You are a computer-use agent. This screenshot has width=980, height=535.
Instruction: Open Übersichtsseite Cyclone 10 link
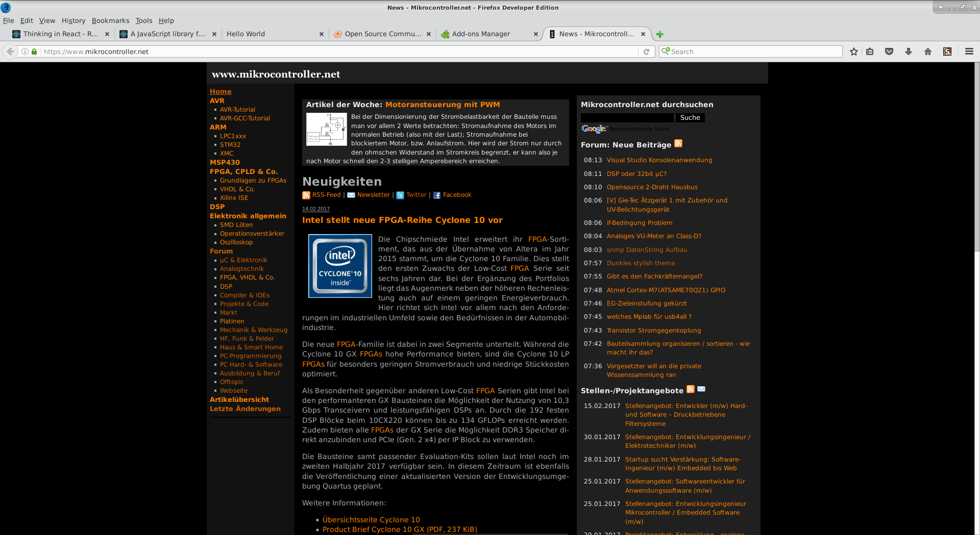click(371, 520)
